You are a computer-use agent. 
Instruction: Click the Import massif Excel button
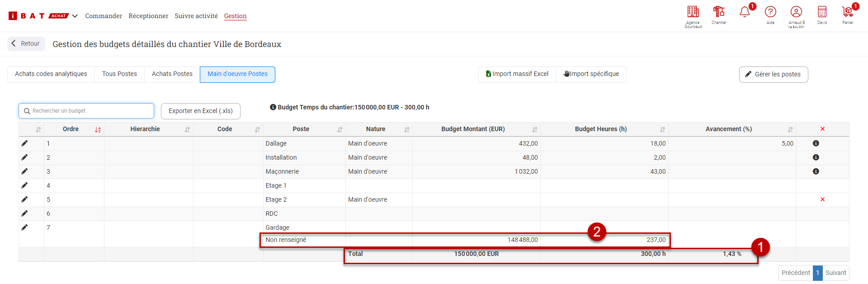coord(517,74)
